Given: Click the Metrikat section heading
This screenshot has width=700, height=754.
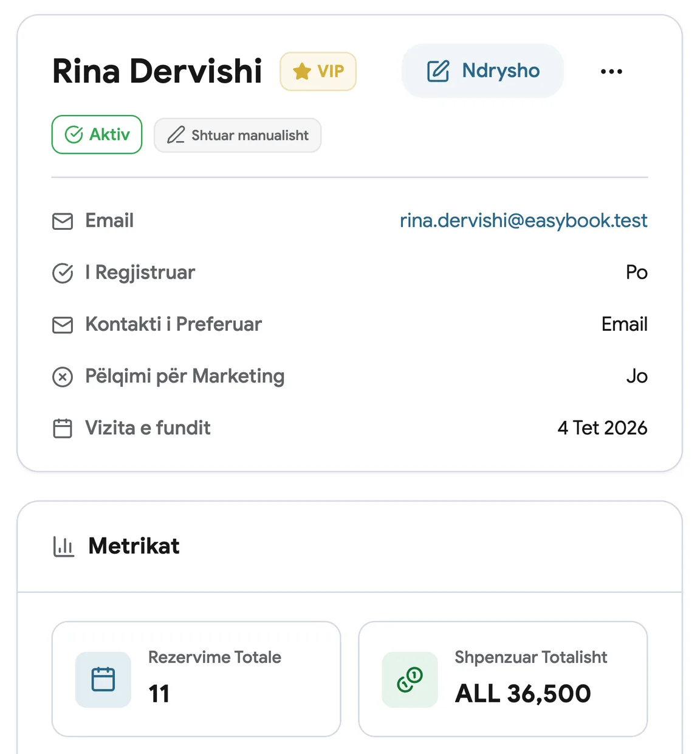Looking at the screenshot, I should point(134,546).
